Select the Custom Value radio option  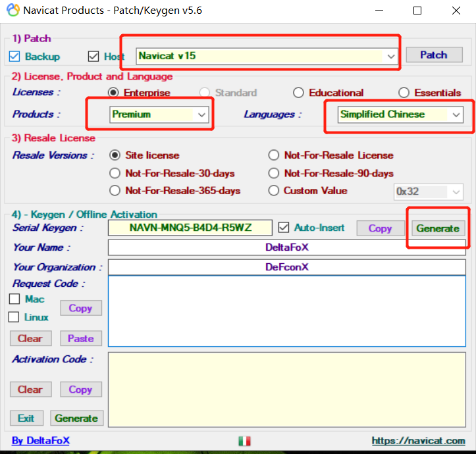pyautogui.click(x=273, y=191)
